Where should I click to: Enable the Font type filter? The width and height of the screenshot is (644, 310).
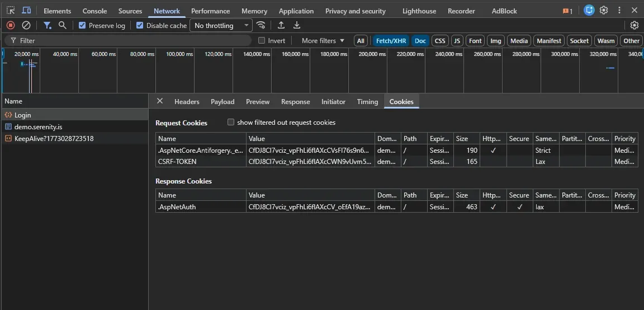tap(475, 41)
